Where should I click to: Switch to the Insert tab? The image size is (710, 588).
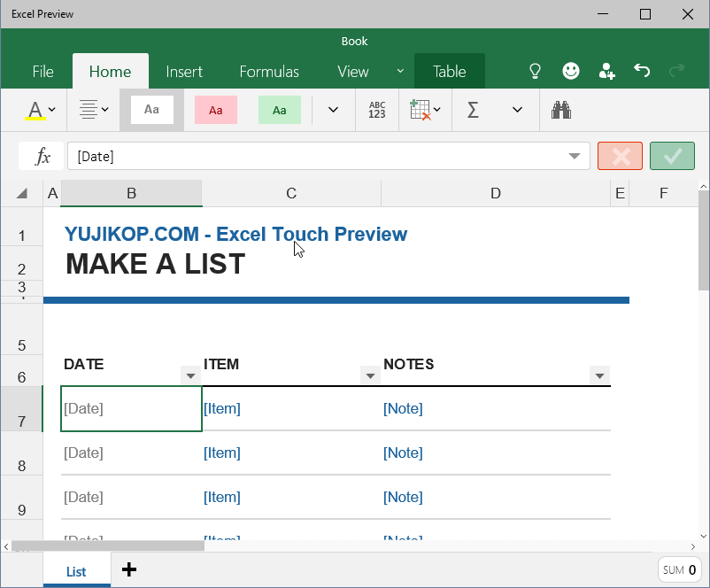(184, 72)
